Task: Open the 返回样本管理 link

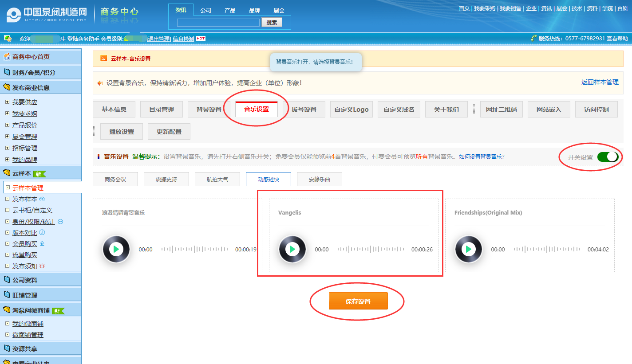Action: 600,82
